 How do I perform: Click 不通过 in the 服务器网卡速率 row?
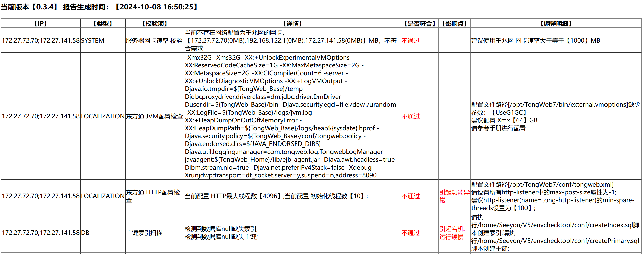[x=411, y=40]
